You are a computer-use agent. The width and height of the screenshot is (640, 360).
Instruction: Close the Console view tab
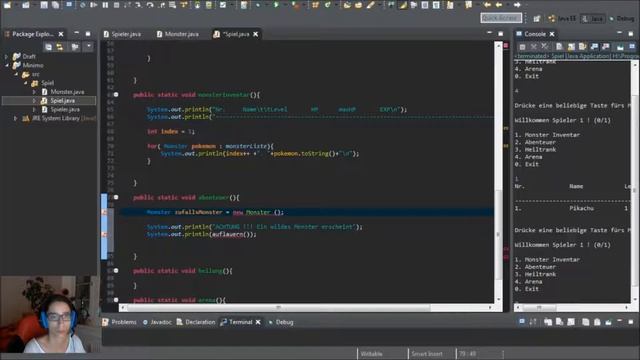[552, 34]
